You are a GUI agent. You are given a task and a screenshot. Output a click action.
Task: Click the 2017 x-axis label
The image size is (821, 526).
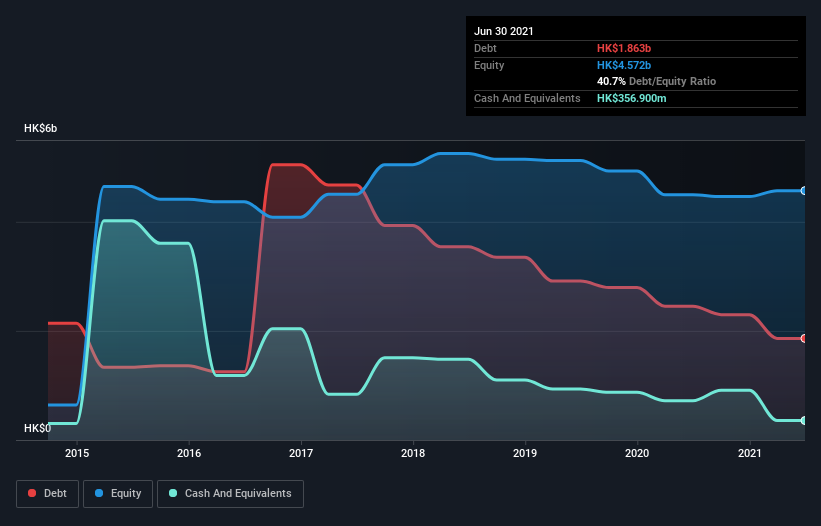pyautogui.click(x=301, y=453)
